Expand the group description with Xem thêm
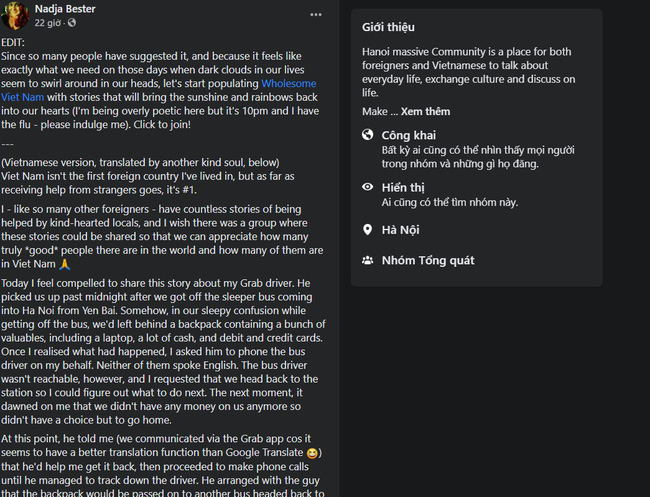 click(425, 111)
